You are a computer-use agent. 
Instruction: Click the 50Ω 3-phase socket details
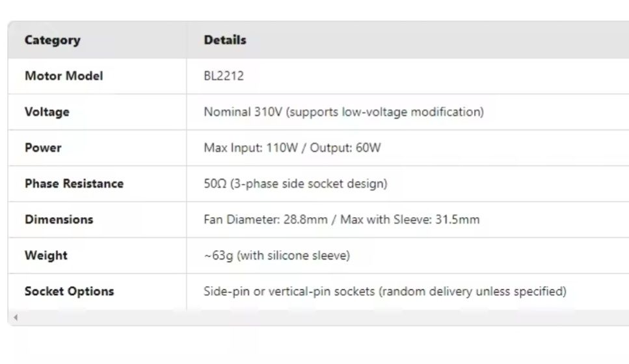point(295,183)
